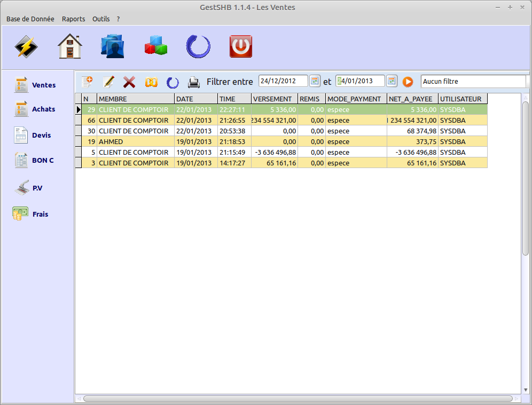Open the Devis section in sidebar
The width and height of the screenshot is (532, 405).
32,135
